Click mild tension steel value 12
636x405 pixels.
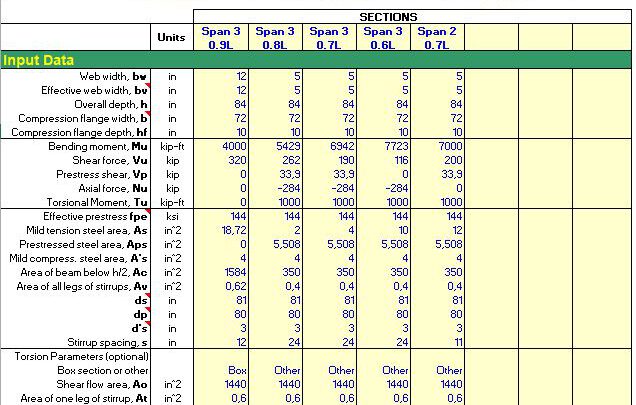457,231
